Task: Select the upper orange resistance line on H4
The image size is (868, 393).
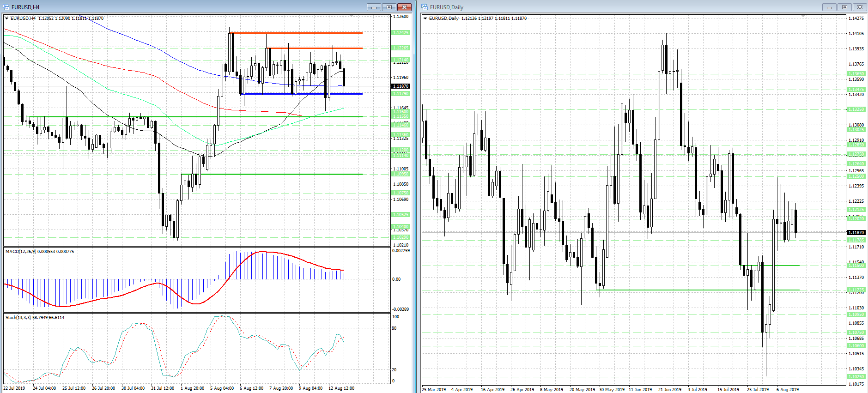Action: [296, 33]
